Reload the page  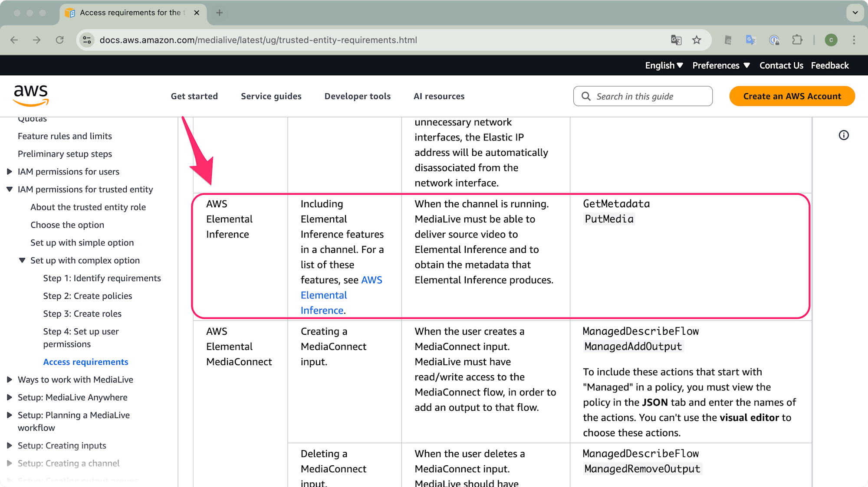[x=60, y=40]
